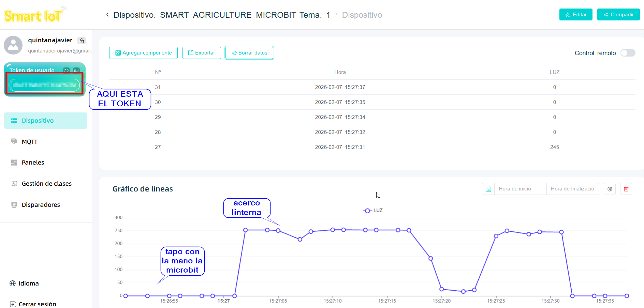Open Disparadores from the sidebar

(x=41, y=205)
